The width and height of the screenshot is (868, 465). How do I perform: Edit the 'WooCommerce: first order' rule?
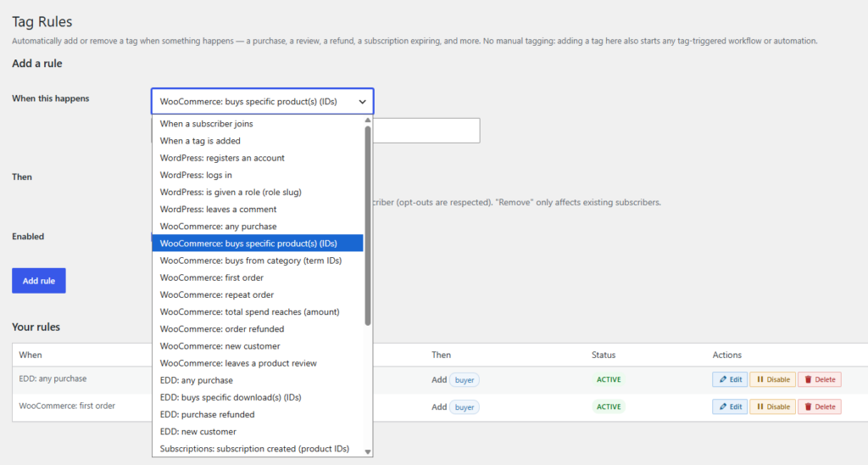730,406
